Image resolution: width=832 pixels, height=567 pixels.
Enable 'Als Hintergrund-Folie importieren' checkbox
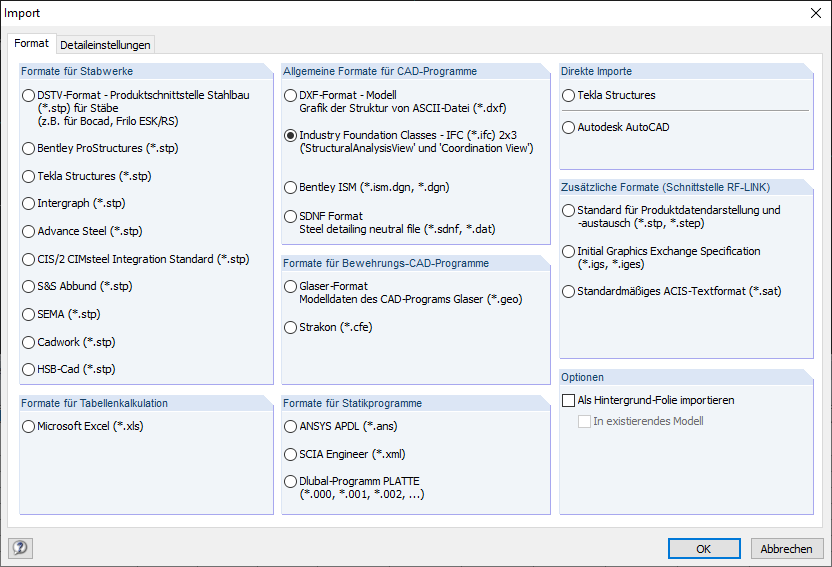(x=569, y=400)
